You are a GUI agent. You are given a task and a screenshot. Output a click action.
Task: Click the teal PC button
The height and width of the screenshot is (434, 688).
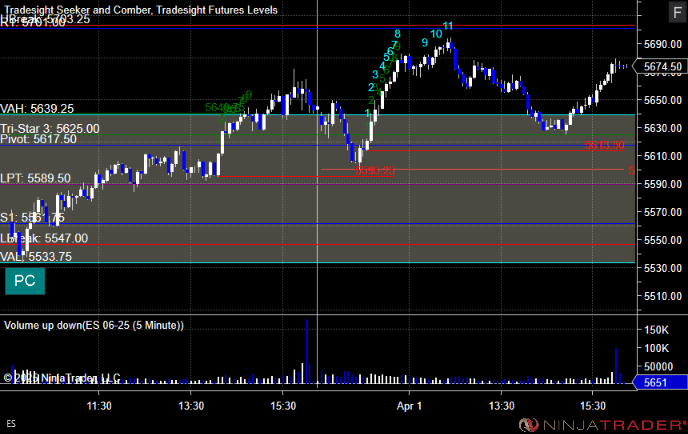pos(25,281)
